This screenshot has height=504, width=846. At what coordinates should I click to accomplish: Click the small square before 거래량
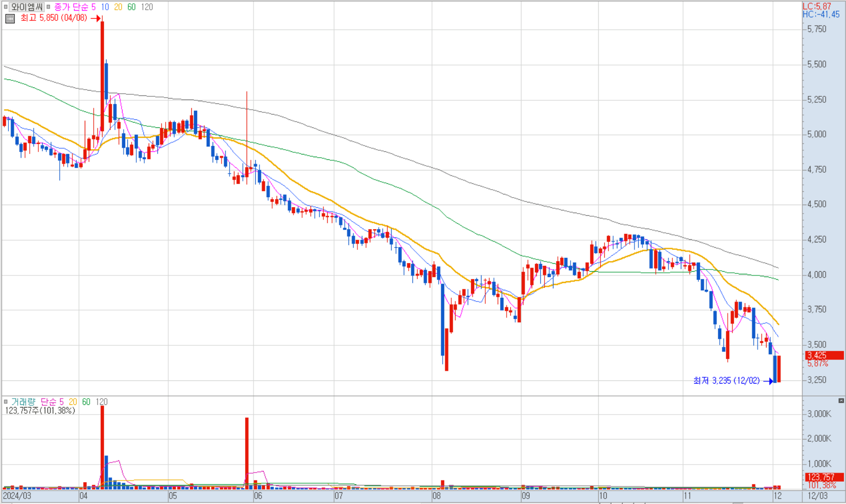6,402
